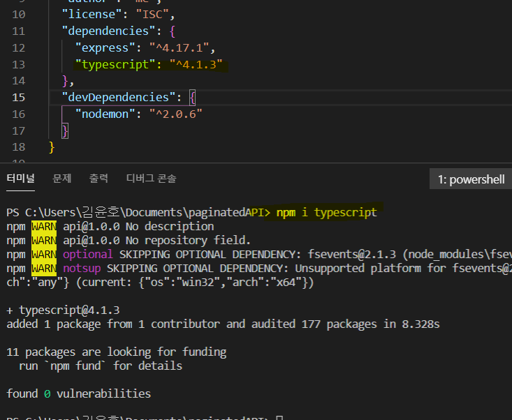
Task: Click the "dependencies" key
Action: click(x=108, y=31)
